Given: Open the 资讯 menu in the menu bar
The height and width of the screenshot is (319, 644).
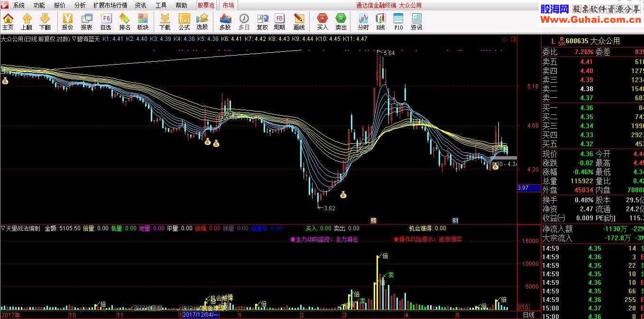Looking at the screenshot, I should click(140, 5).
